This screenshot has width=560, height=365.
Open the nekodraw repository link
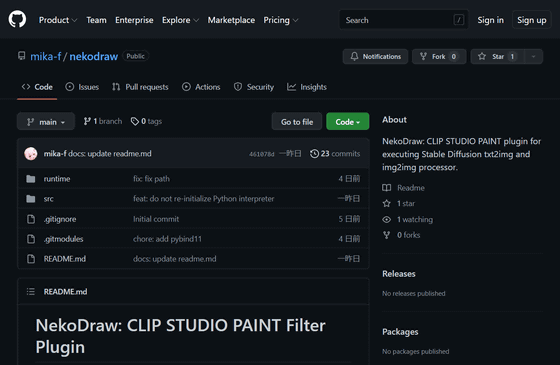[94, 56]
